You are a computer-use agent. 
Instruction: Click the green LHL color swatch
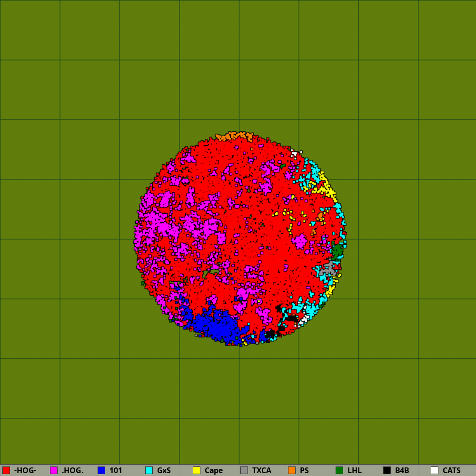click(x=339, y=470)
